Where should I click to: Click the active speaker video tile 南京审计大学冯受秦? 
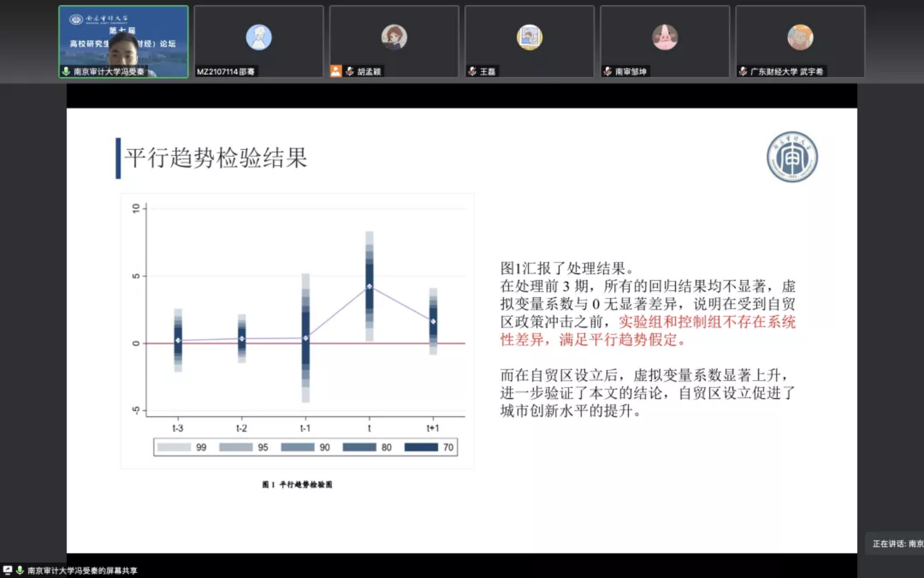(x=123, y=41)
